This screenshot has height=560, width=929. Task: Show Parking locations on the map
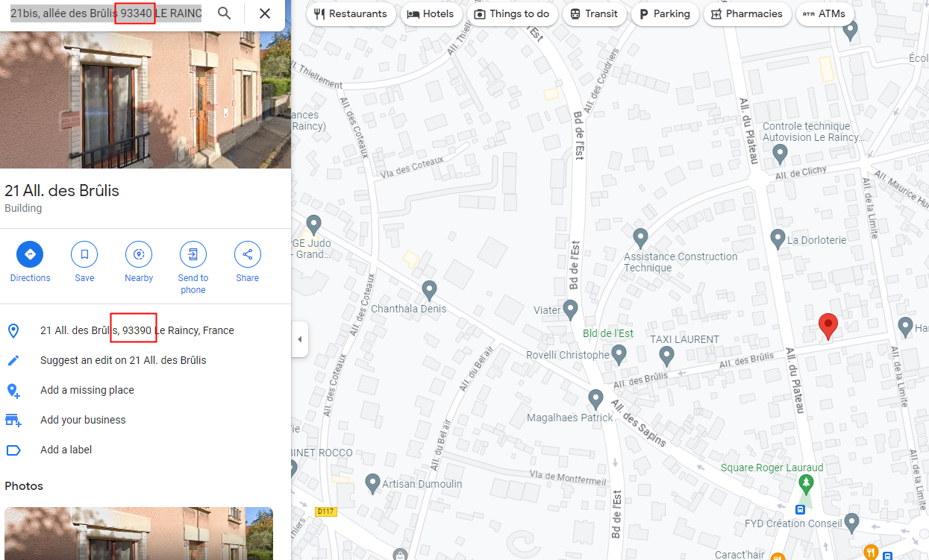coord(664,13)
